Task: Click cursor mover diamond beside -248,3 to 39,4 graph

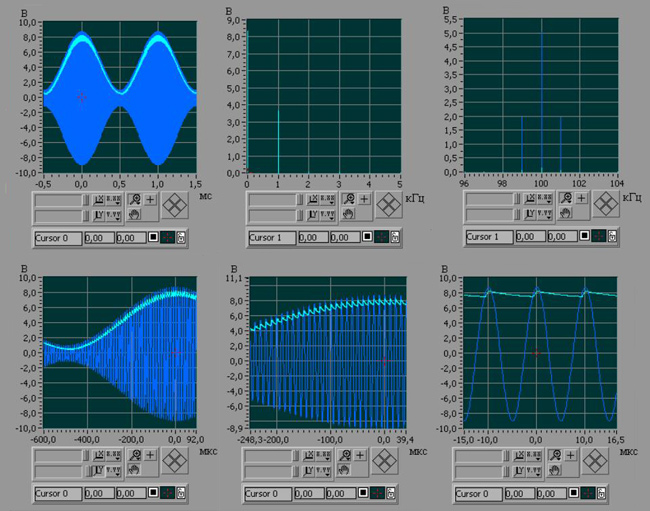Action: point(384,461)
